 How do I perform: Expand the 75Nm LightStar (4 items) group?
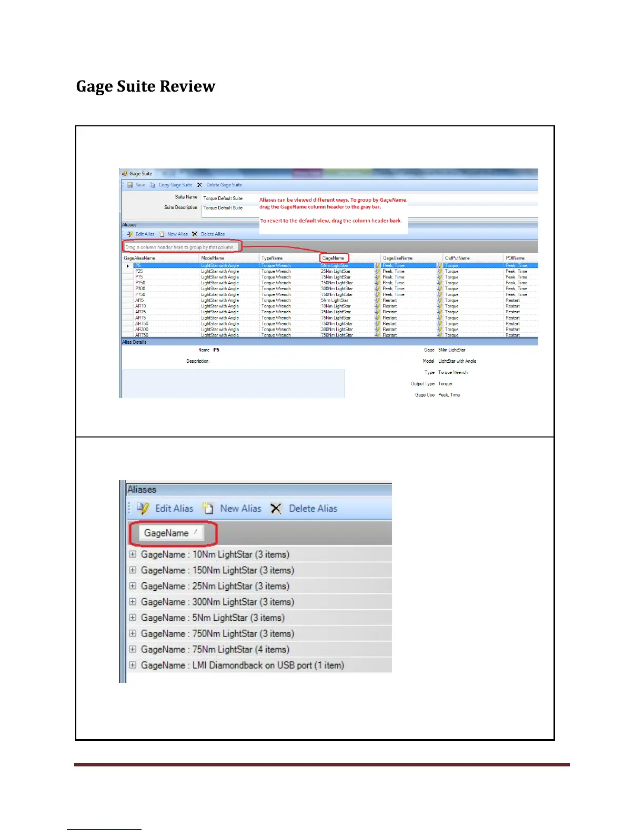[133, 649]
